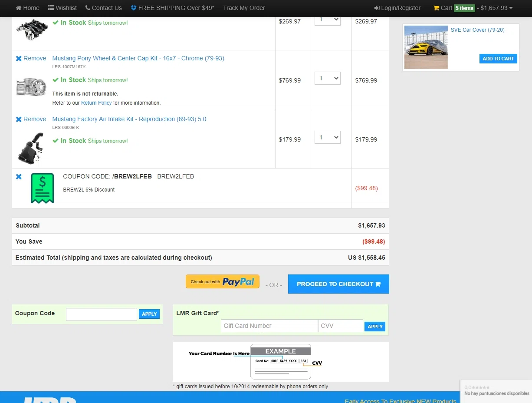The height and width of the screenshot is (403, 532).
Task: Check out with PayPal
Action: [223, 281]
